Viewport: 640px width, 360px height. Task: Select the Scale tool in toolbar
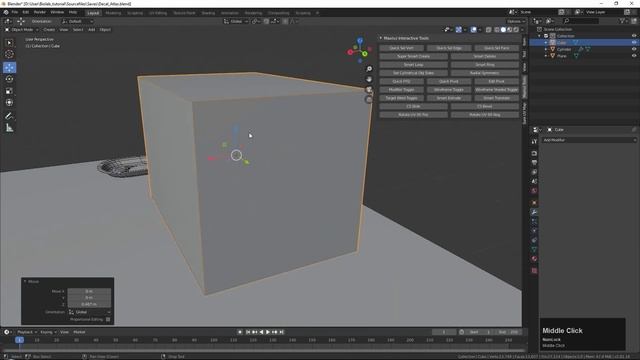coord(9,91)
